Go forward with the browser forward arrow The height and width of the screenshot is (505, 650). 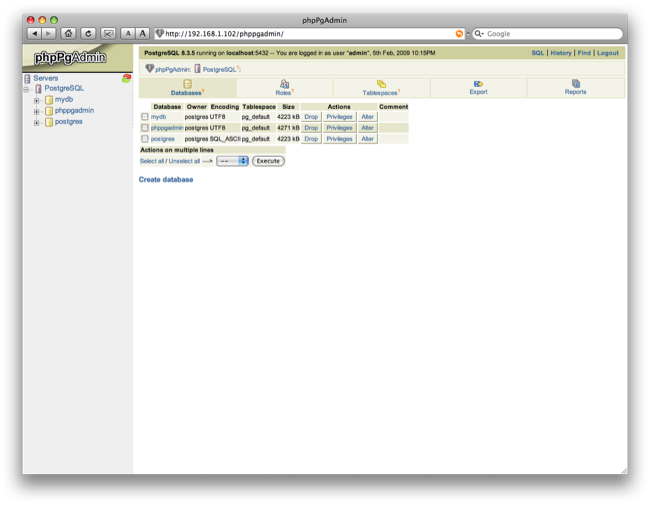click(x=49, y=34)
